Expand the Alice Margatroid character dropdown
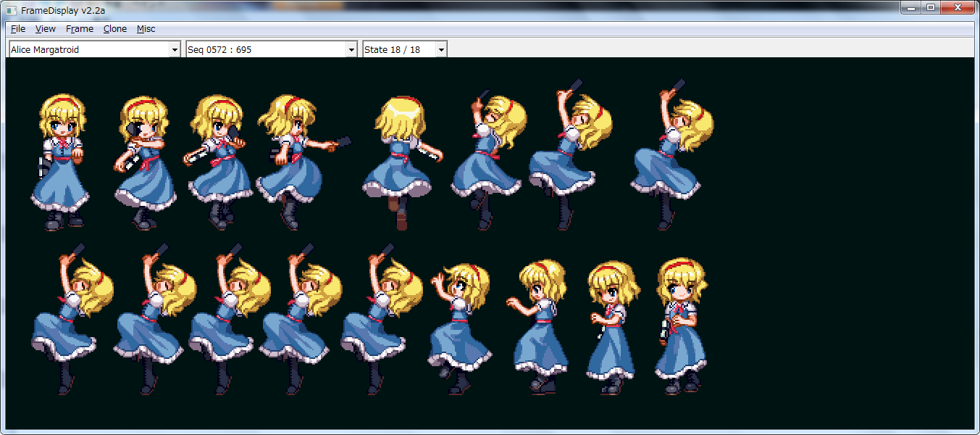The width and height of the screenshot is (980, 435). [x=174, y=49]
